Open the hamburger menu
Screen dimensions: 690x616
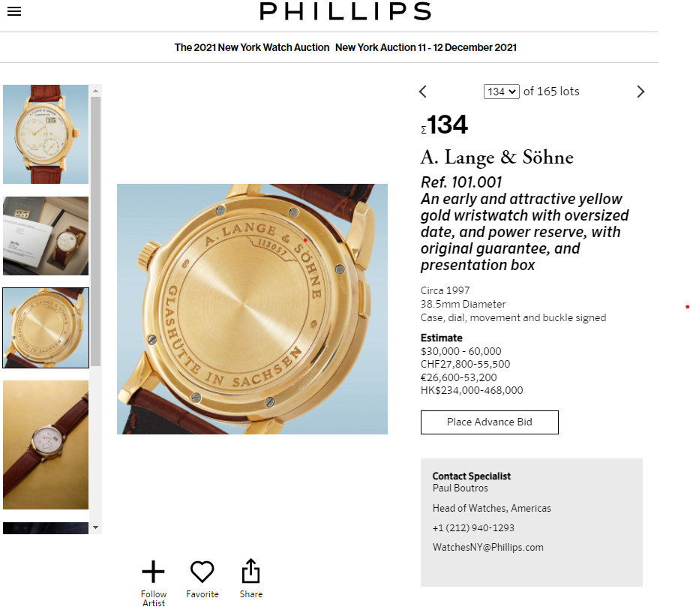pyautogui.click(x=14, y=11)
